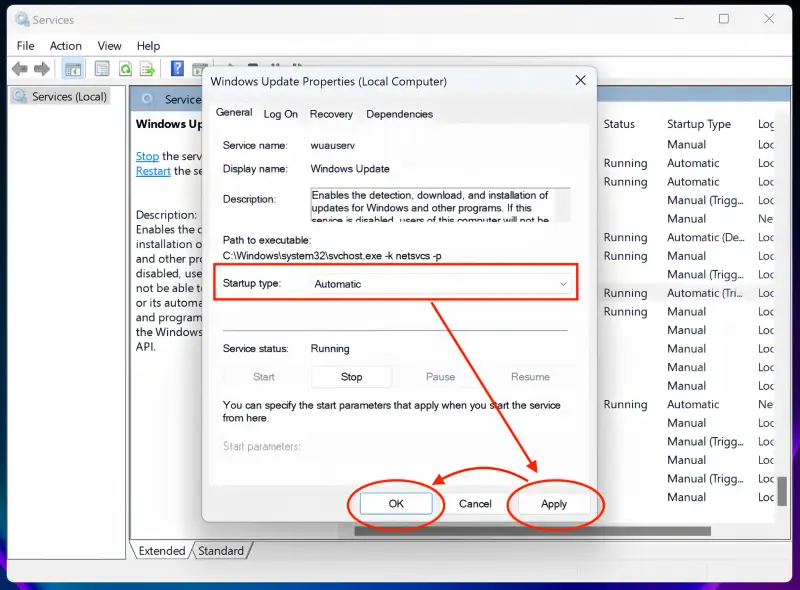The width and height of the screenshot is (800, 590).
Task: Click the 'Automatic (De...' startup type cell
Action: [x=706, y=237]
